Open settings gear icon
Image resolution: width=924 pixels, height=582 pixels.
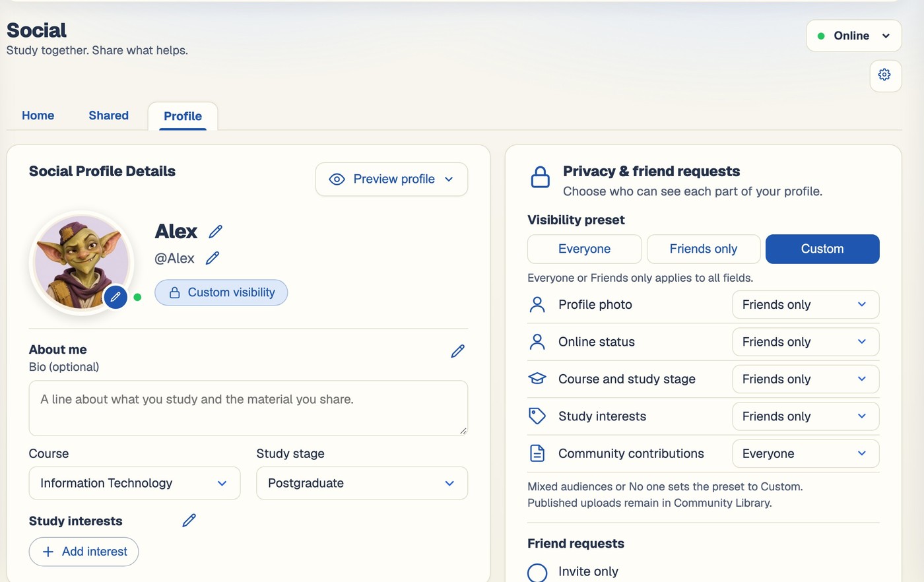point(885,75)
